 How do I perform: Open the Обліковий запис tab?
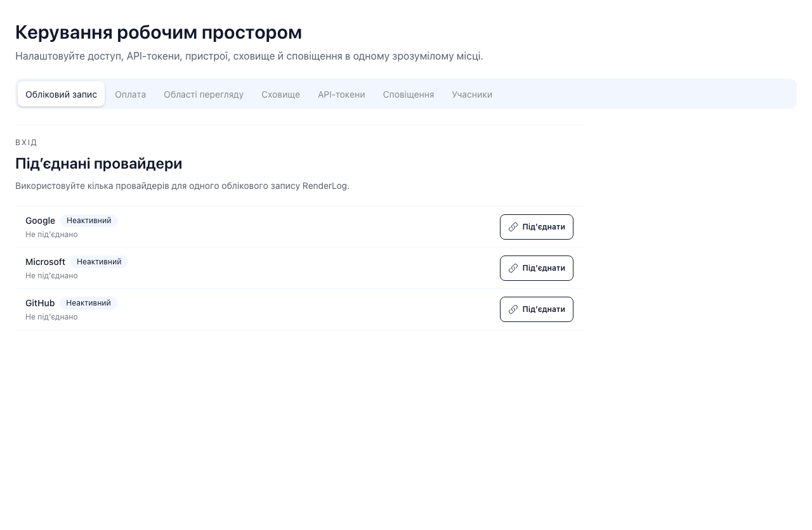(x=61, y=94)
